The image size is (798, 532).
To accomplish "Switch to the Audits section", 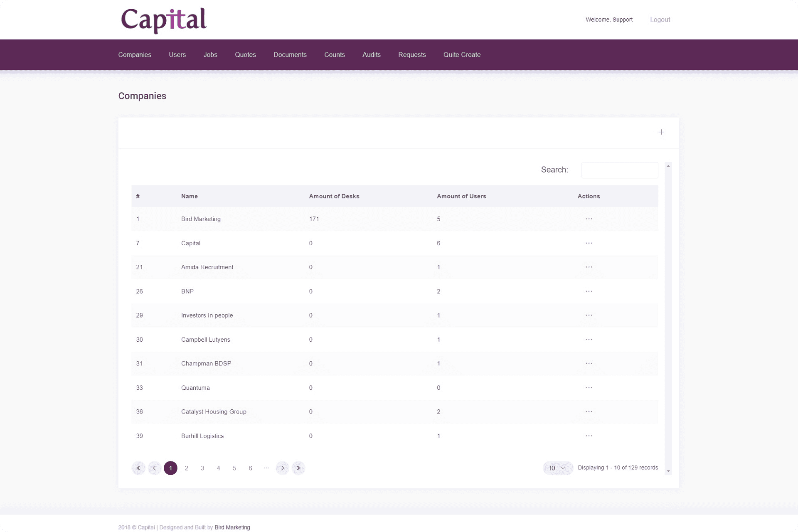I will point(371,54).
